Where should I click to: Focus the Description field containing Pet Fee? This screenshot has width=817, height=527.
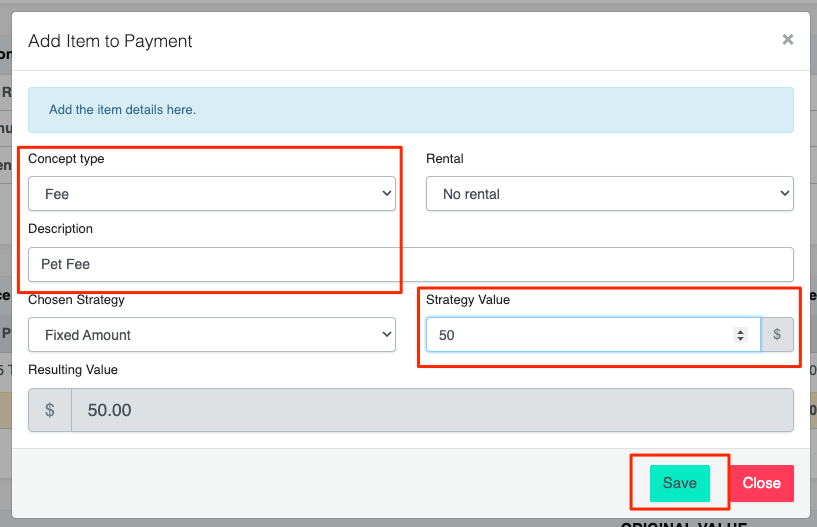coord(410,265)
